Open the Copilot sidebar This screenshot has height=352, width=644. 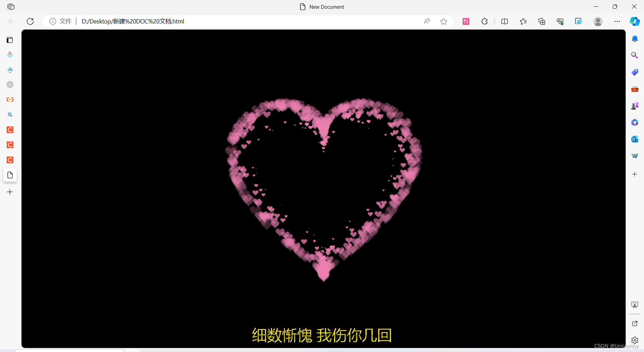pos(635,21)
